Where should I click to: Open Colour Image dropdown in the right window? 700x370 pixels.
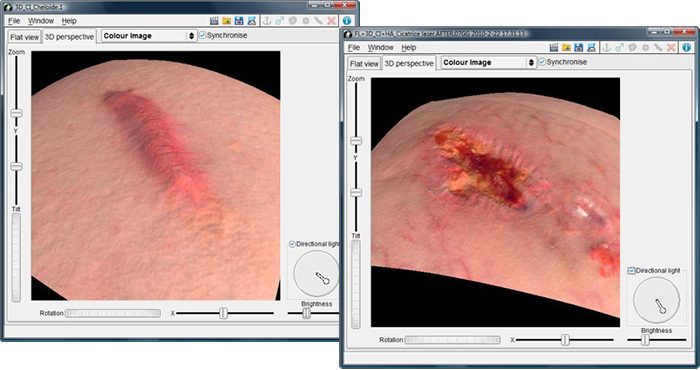coord(488,62)
